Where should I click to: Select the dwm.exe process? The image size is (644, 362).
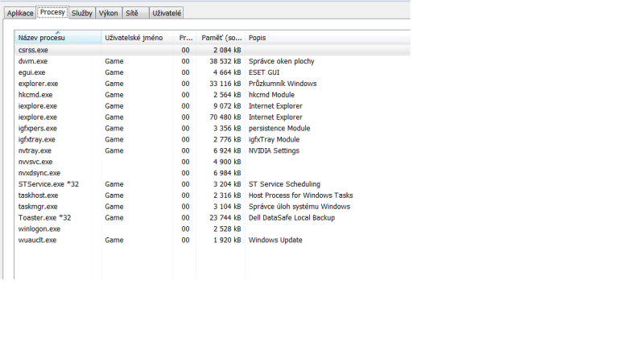(33, 61)
